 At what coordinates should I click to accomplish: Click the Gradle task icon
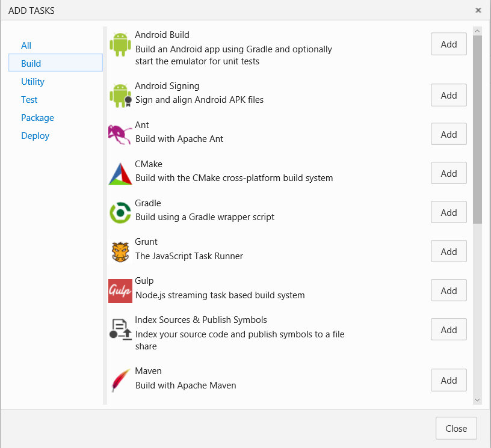(x=120, y=212)
